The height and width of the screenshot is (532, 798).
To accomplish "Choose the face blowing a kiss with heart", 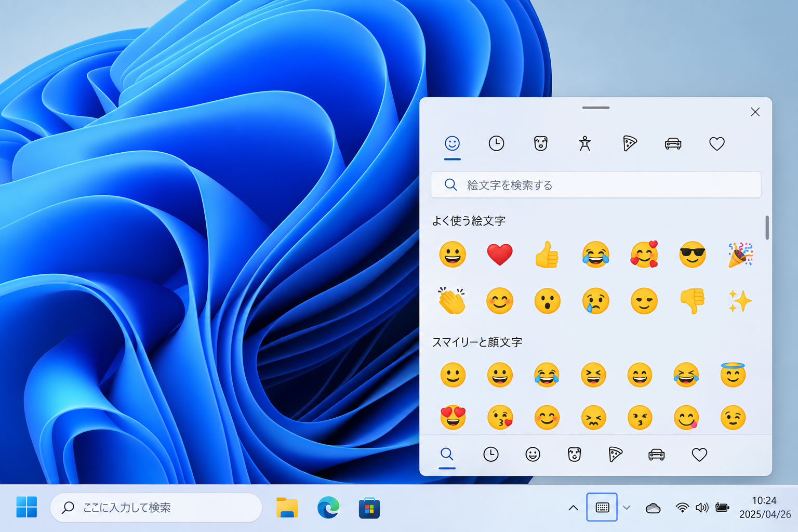I will [500, 417].
